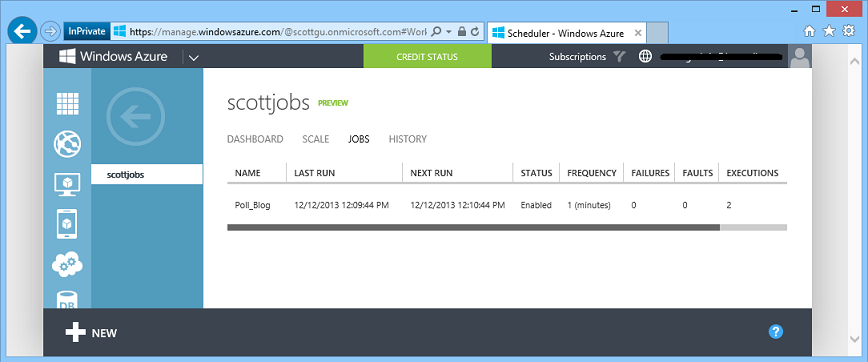Switch to the DASHBOARD tab
Viewport: 868px width, 362px height.
point(255,139)
